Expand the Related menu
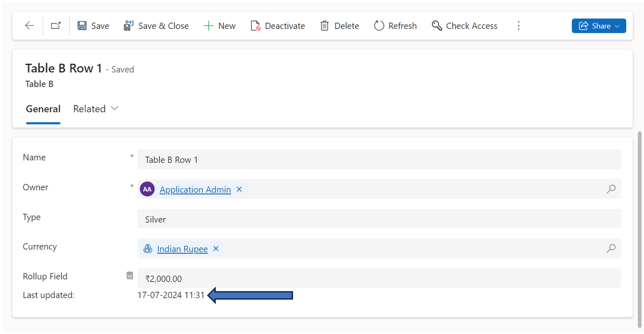644x334 pixels. point(96,108)
